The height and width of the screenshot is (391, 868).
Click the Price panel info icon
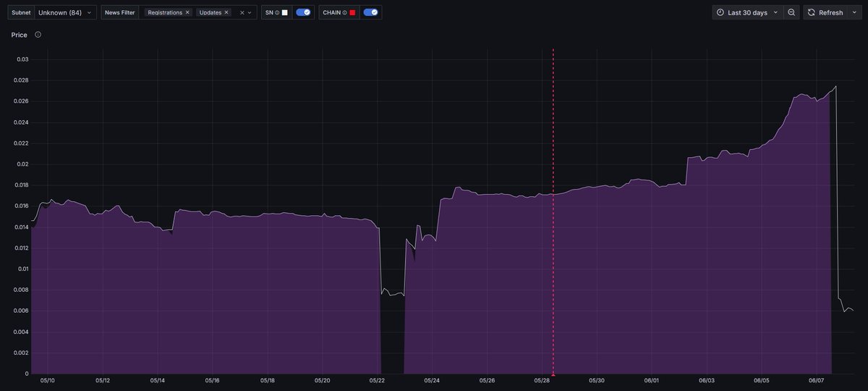pyautogui.click(x=38, y=34)
